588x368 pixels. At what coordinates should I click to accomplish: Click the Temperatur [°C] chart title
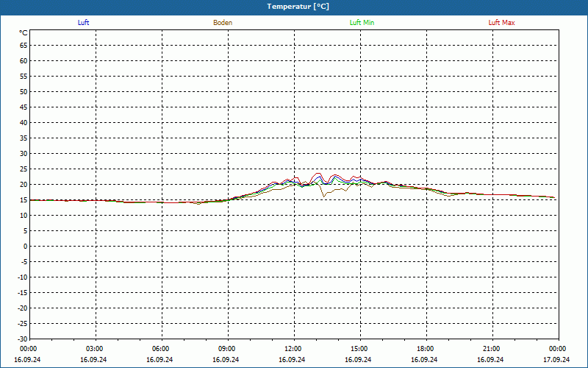tap(298, 7)
